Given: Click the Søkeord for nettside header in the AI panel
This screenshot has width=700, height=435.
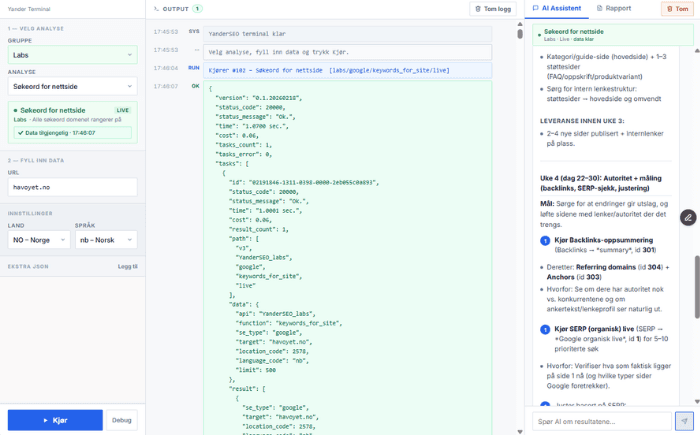Looking at the screenshot, I should click(x=612, y=35).
